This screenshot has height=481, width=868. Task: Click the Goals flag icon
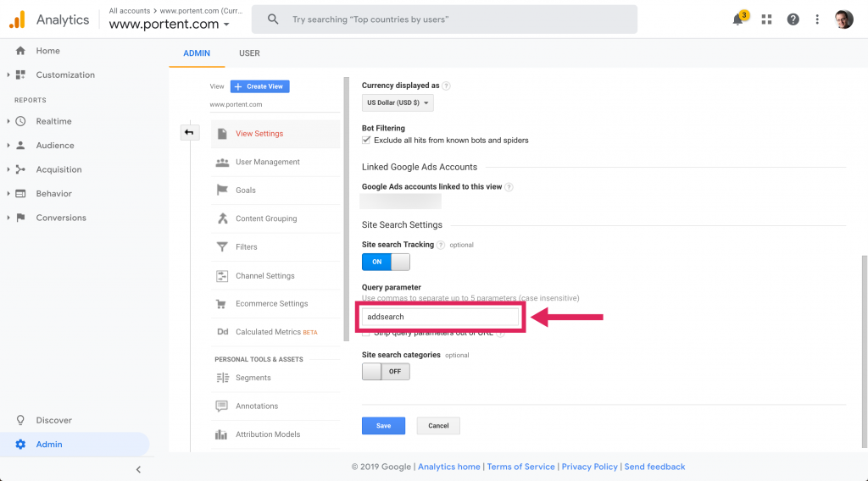(222, 191)
